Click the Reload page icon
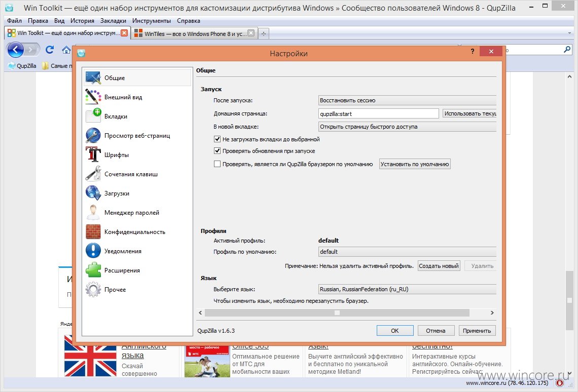Viewport: 578px width, 392px height. (50, 49)
